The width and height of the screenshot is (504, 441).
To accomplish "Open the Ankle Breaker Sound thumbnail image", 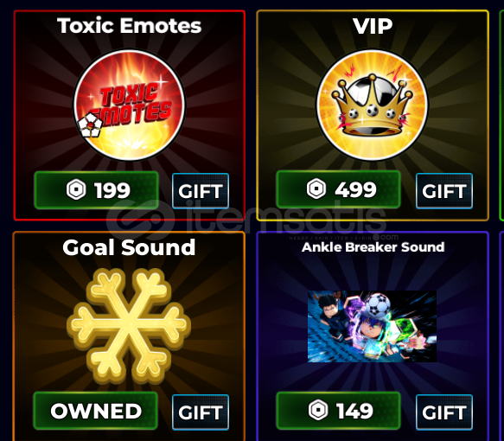I will click(x=373, y=326).
